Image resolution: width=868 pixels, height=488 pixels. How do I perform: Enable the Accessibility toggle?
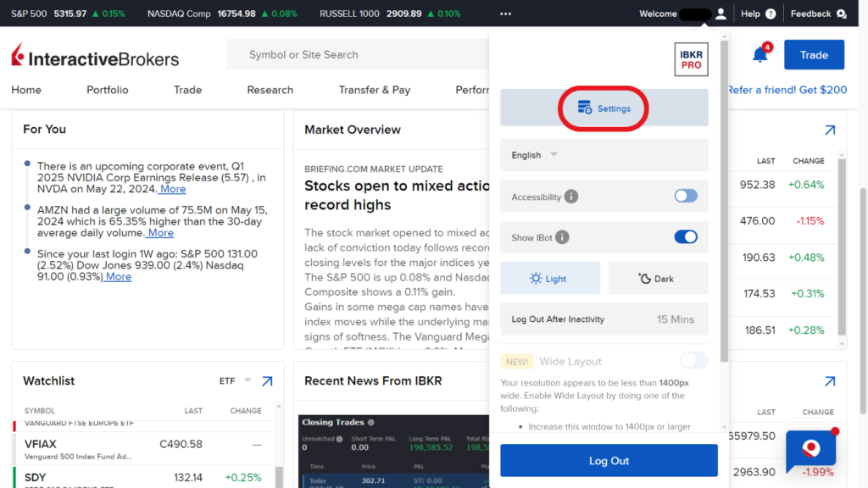[685, 196]
